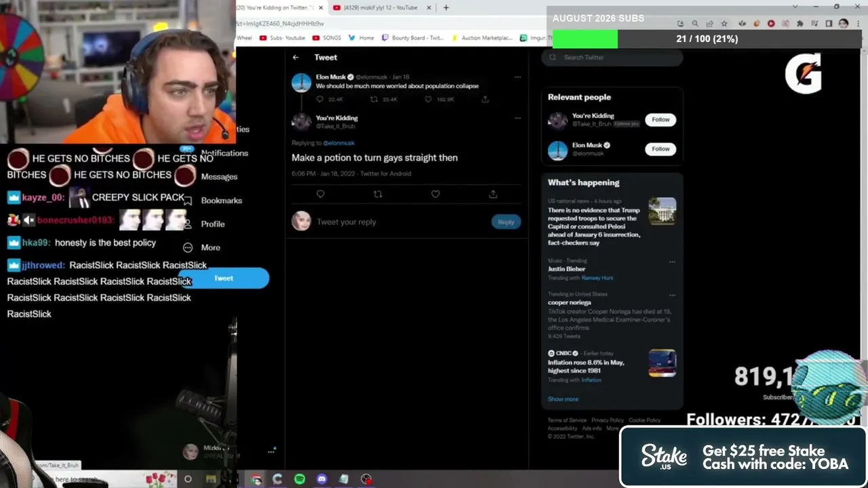Click Show more under What's happening
The width and height of the screenshot is (868, 488).
click(x=563, y=399)
